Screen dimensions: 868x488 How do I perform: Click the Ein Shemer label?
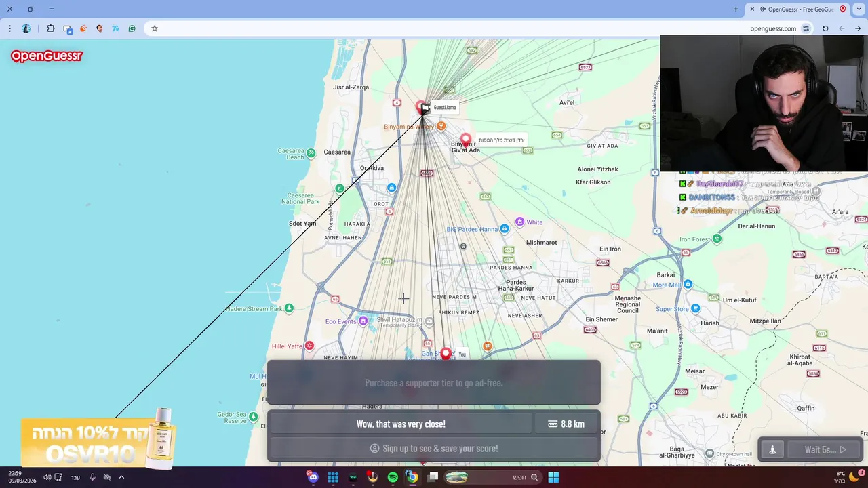coord(601,319)
